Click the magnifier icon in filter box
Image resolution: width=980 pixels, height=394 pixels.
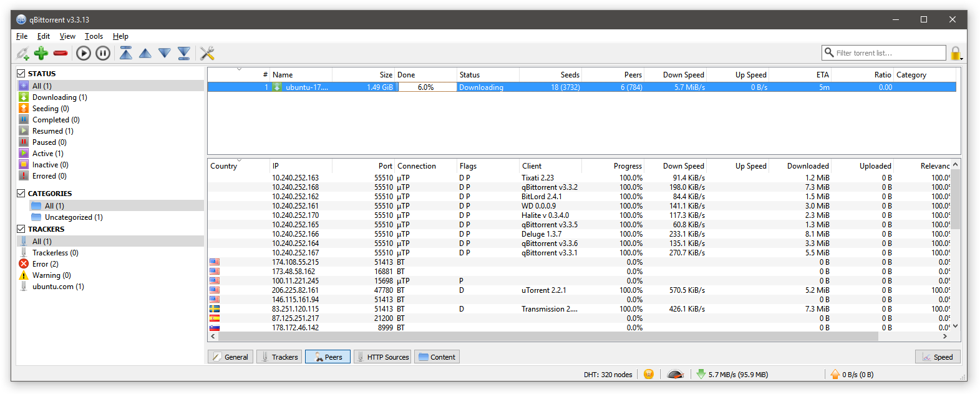[x=829, y=52]
